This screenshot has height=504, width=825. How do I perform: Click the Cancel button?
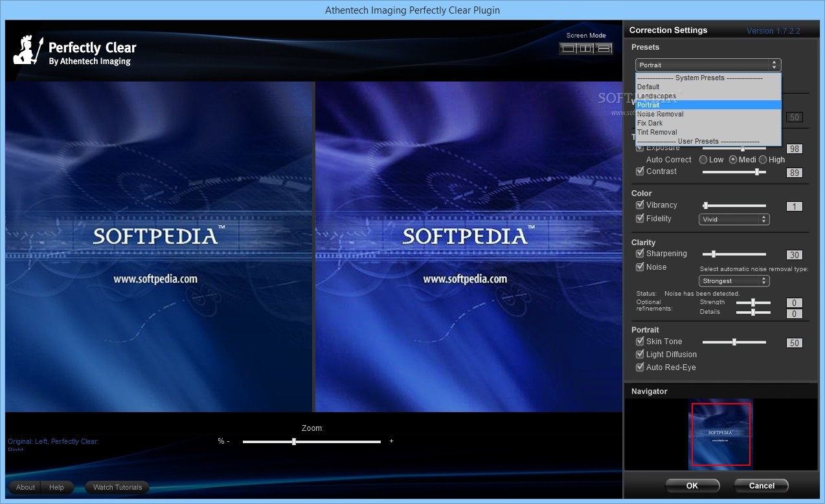(762, 486)
